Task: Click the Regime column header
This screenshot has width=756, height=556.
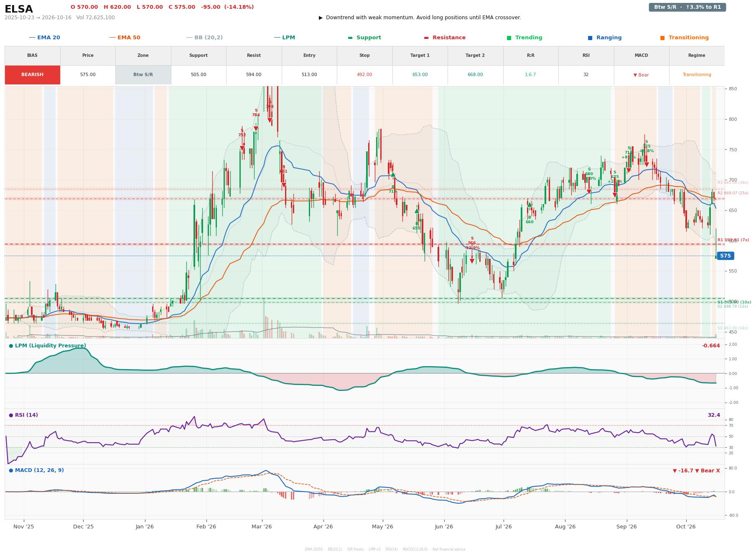Action: [697, 56]
